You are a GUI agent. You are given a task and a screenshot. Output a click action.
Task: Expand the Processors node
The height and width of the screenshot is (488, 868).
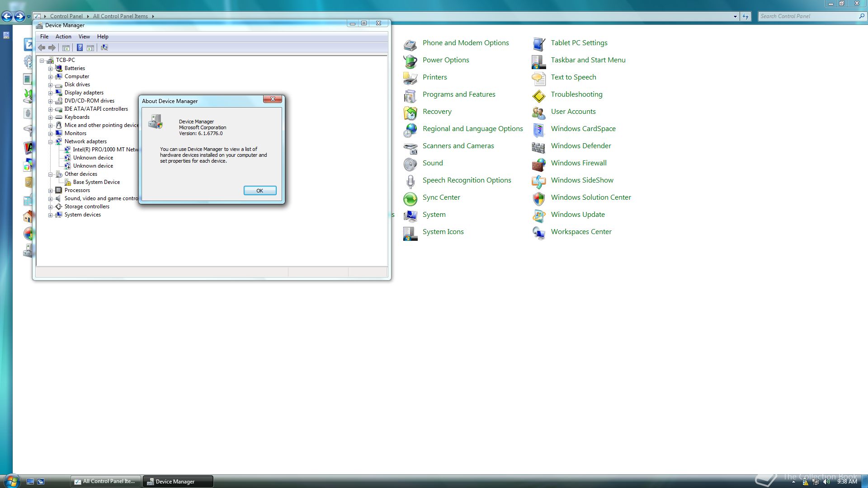pos(51,191)
